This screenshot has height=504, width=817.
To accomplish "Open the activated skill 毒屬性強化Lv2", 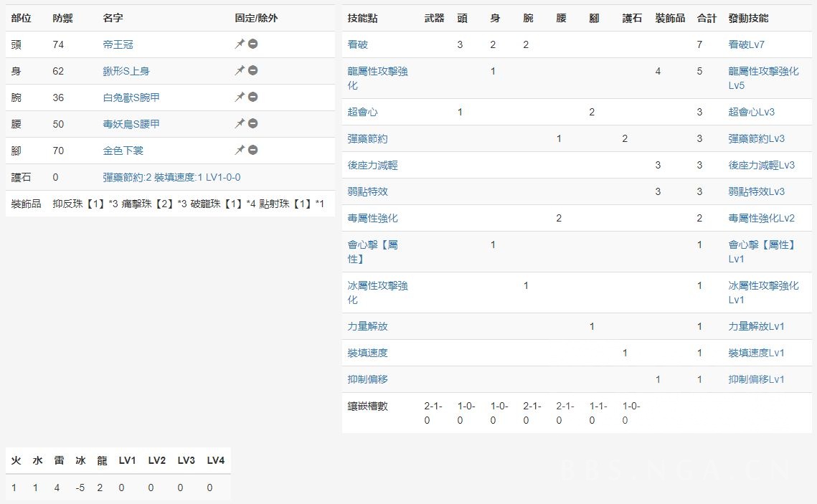I will pos(761,218).
